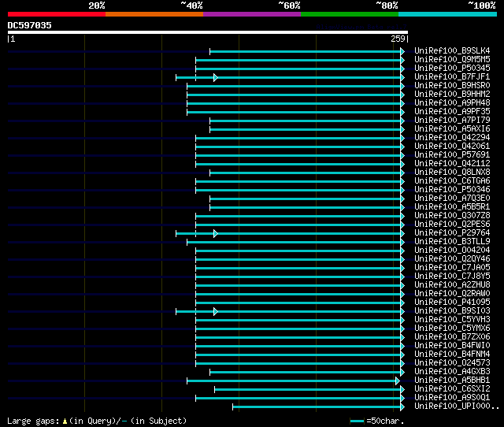Image resolution: width=504 pixels, height=427 pixels.
Task: Click the cyan ~100% legend segment
Action: click(x=447, y=14)
